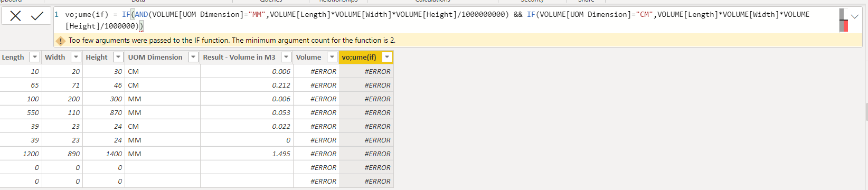Screen dimensions: 868x190
Task: Select the Width column header
Action: [x=55, y=57]
